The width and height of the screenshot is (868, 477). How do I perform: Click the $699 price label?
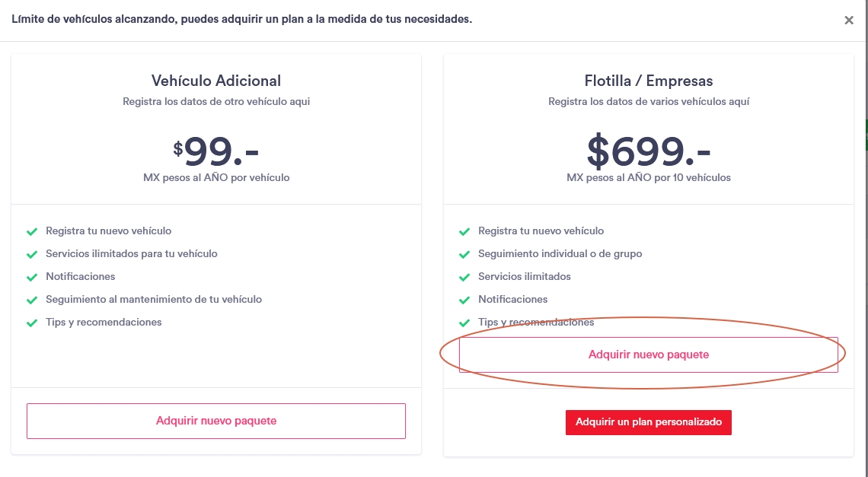point(648,151)
